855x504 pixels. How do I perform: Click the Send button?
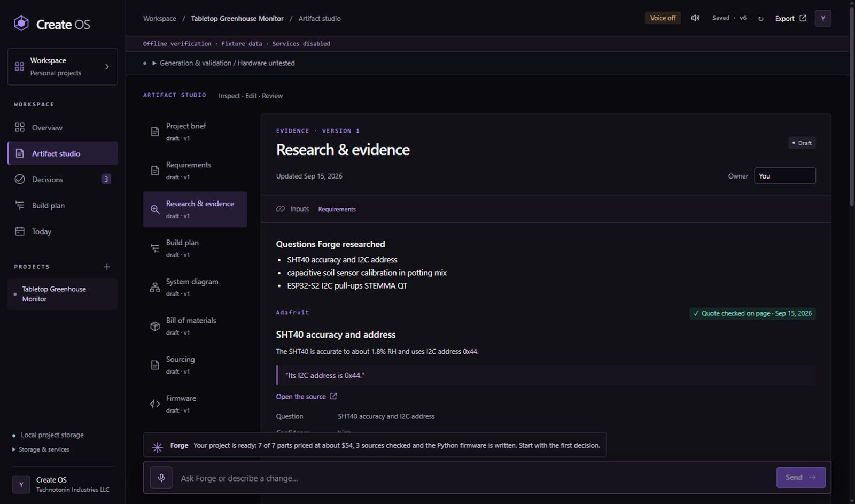coord(800,477)
